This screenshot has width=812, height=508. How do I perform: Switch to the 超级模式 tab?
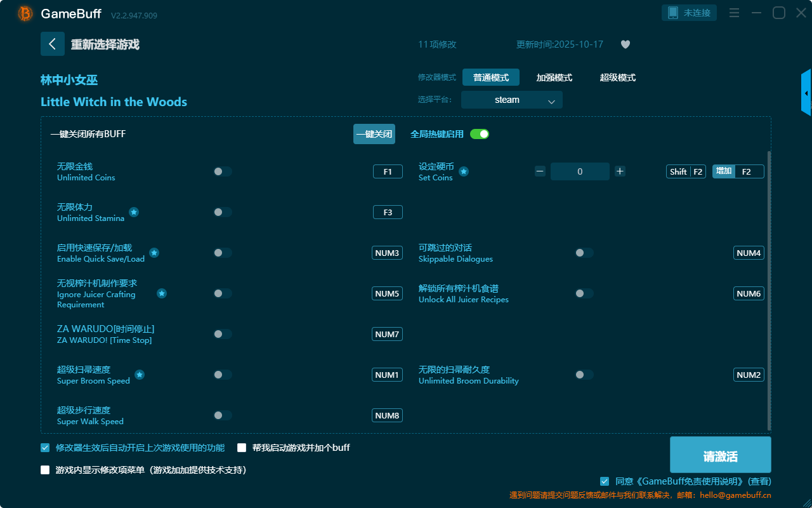(617, 77)
